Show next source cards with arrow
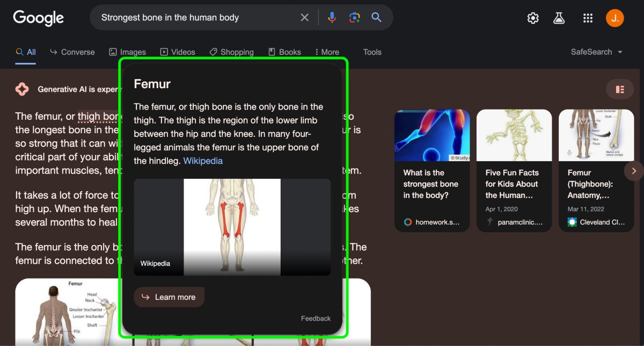The image size is (644, 346). [x=634, y=171]
